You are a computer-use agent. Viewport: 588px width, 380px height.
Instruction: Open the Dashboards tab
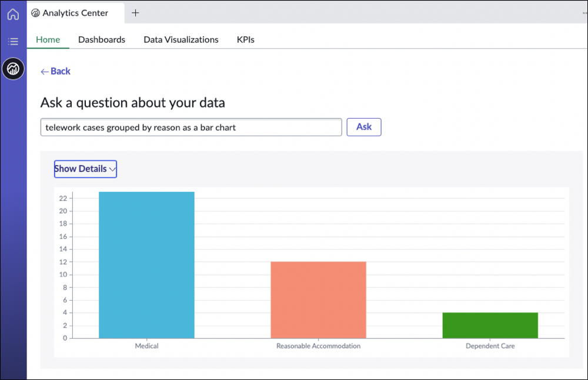(x=102, y=40)
